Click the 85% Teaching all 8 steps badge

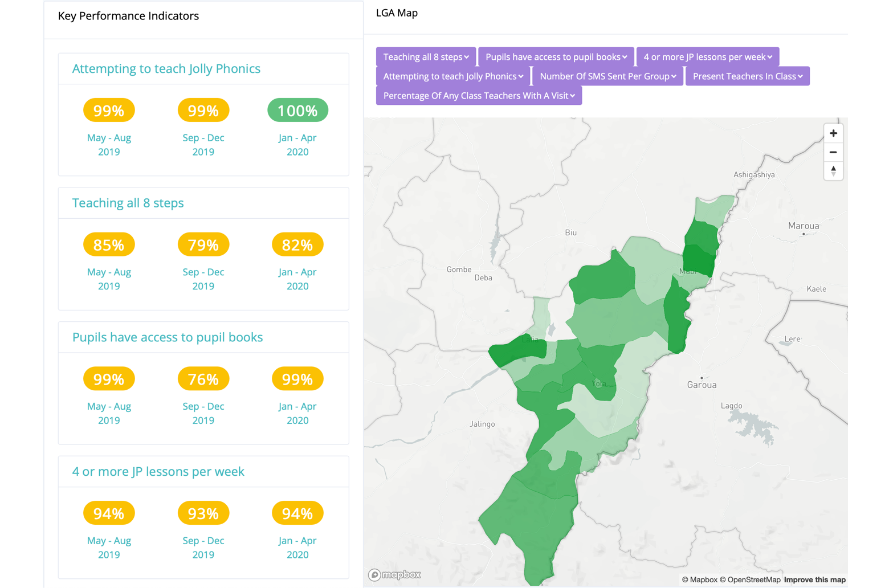109,244
